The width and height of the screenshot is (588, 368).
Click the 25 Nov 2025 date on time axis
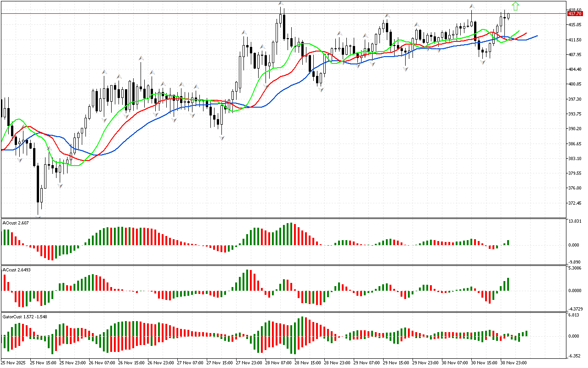[15, 362]
